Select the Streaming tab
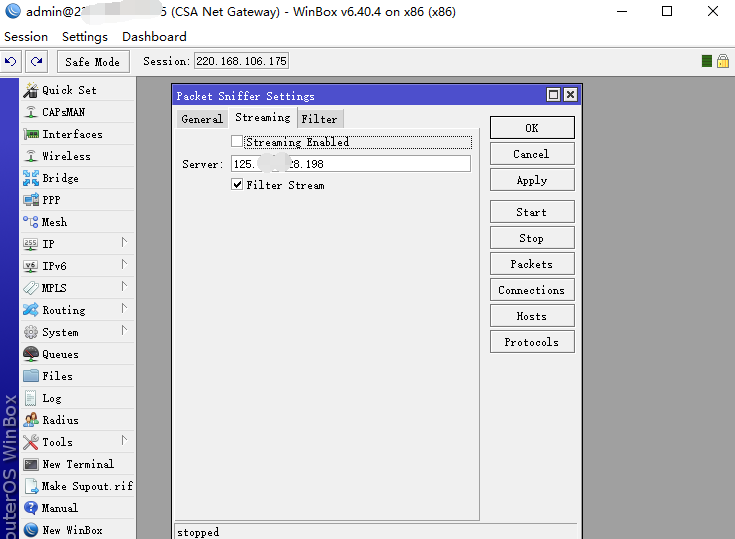 point(262,118)
